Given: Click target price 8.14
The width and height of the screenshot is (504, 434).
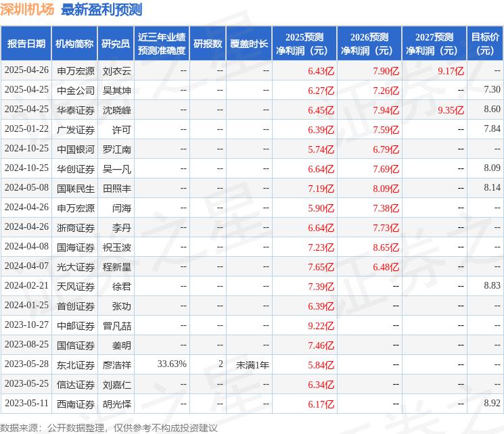Looking at the screenshot, I should click(492, 188).
